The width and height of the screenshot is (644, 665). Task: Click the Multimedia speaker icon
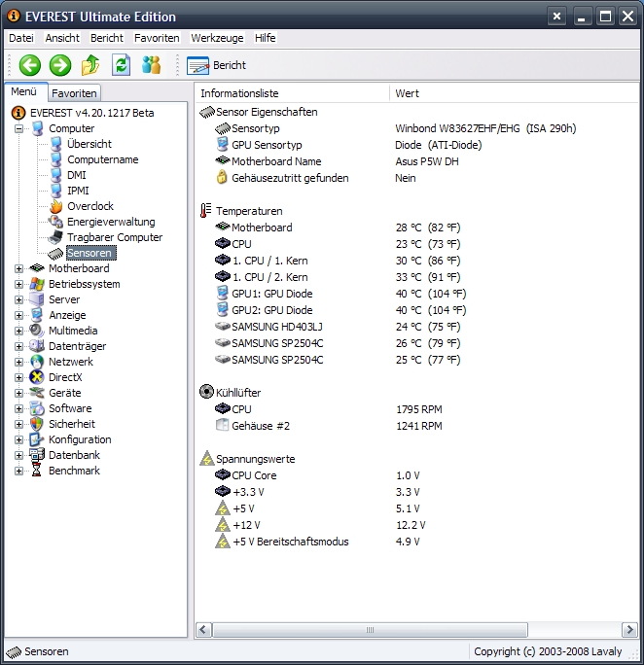pyautogui.click(x=37, y=331)
